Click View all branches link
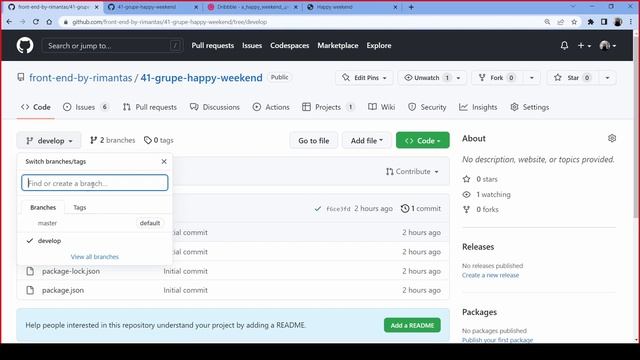The height and width of the screenshot is (360, 640). (x=95, y=257)
